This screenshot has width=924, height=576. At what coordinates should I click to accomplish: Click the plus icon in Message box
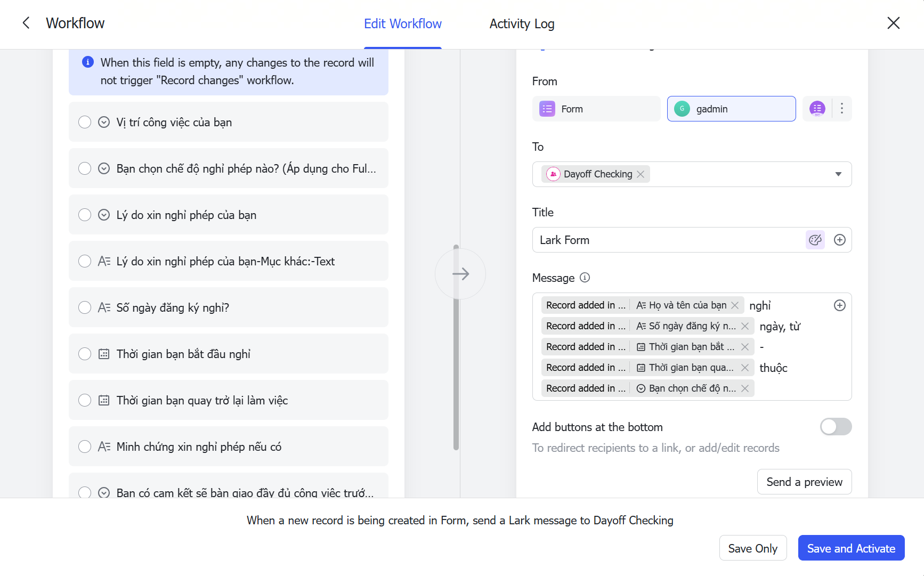click(x=839, y=305)
